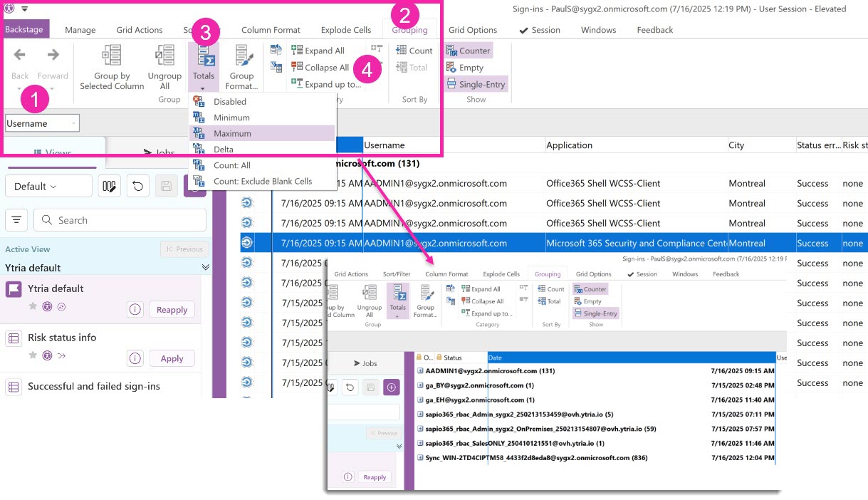Open the Username combo box
Image resolution: width=868 pixels, height=500 pixels.
click(42, 123)
